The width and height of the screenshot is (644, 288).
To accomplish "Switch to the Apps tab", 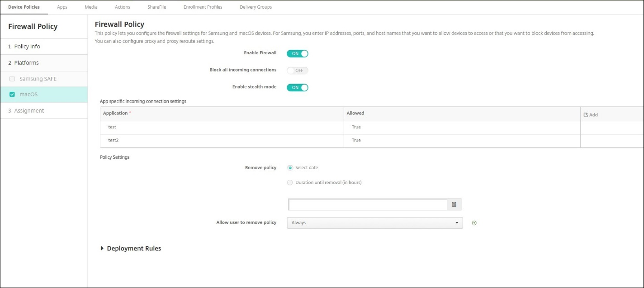I will (x=62, y=7).
